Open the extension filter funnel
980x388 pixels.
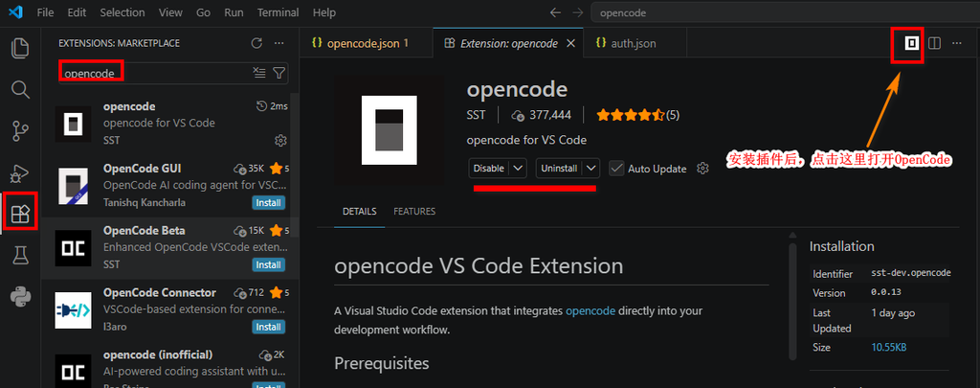point(278,73)
